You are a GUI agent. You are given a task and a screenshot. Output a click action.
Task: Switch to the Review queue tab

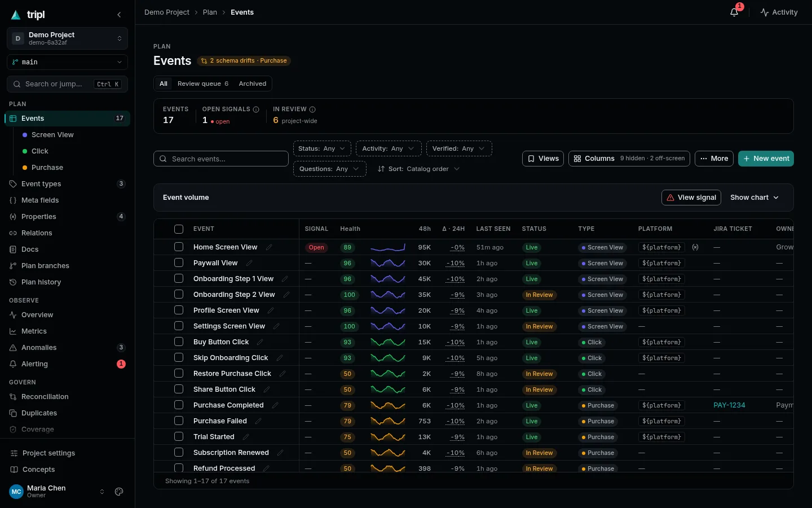click(203, 84)
